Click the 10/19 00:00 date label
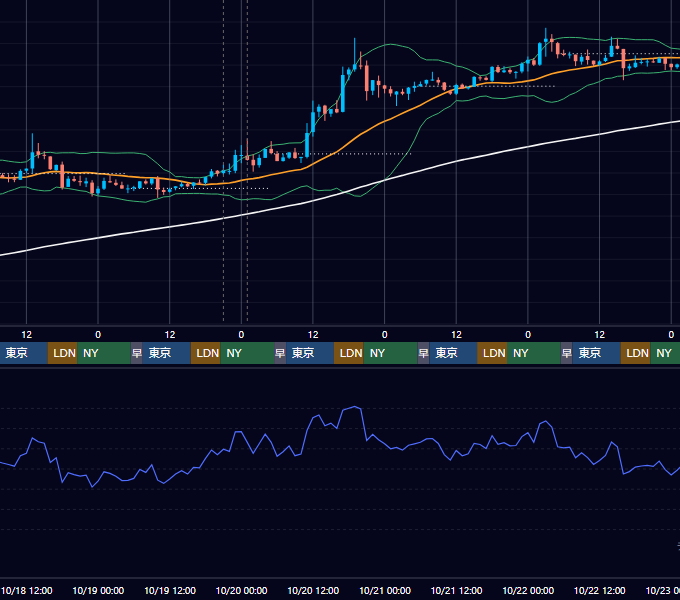The width and height of the screenshot is (680, 600). 98,590
